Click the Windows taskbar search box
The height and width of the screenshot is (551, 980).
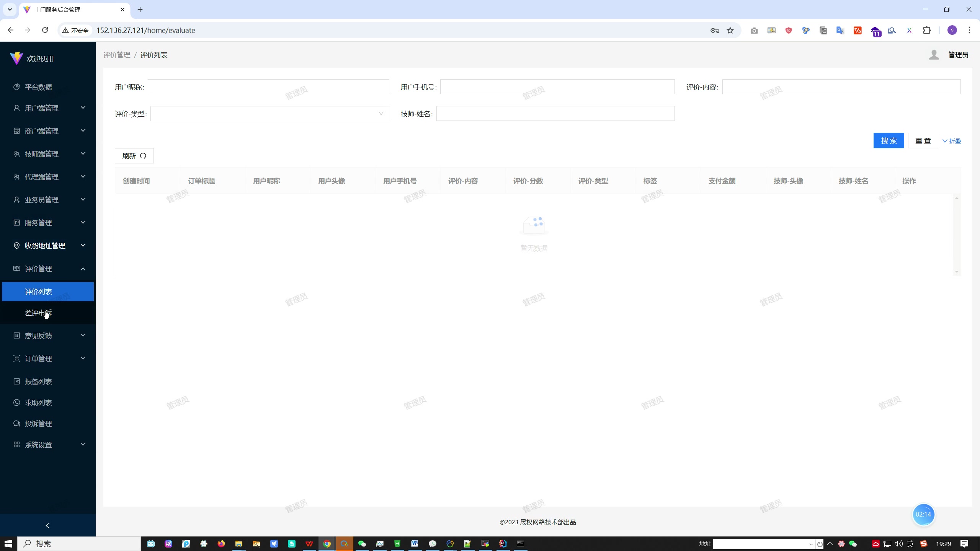79,544
